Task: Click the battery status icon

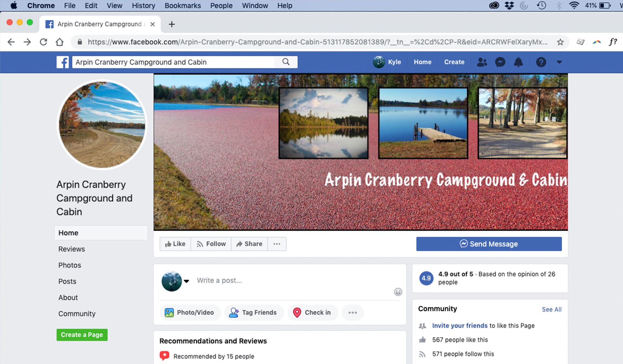Action: point(605,5)
